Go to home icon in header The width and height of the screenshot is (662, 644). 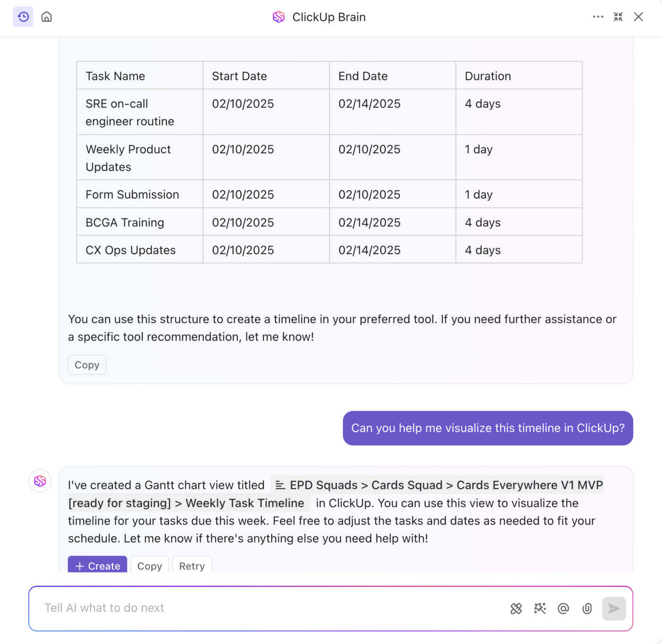[46, 17]
